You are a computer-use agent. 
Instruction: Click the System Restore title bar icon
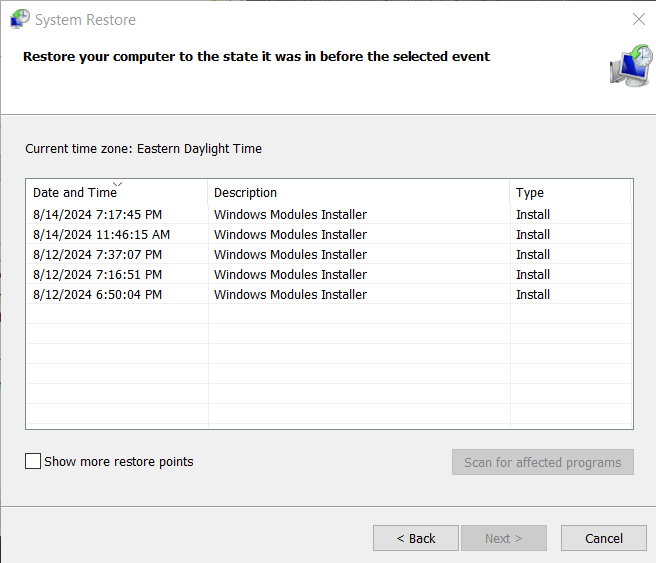click(x=20, y=19)
